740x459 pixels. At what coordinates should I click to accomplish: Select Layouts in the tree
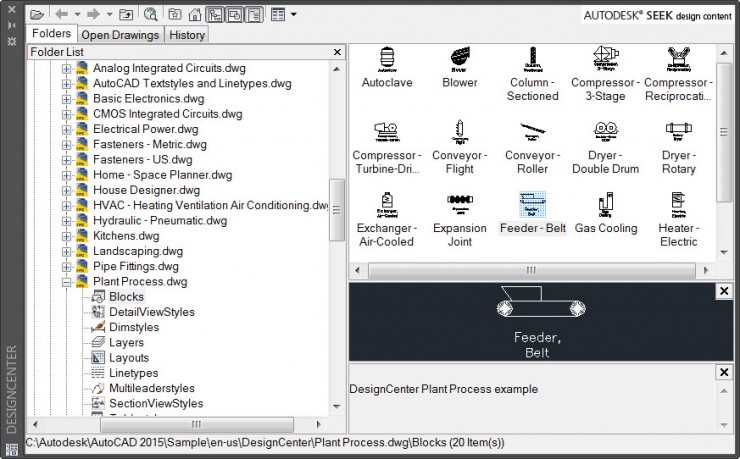(x=129, y=358)
